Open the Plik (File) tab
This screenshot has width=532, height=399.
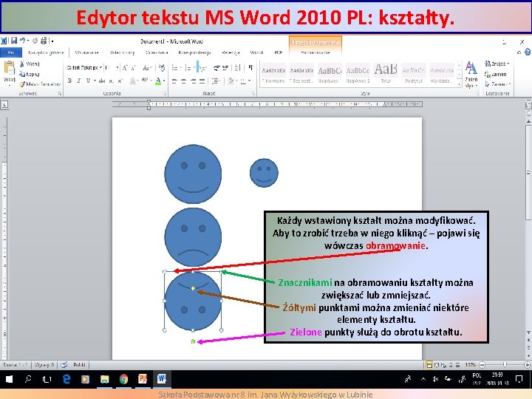(11, 52)
